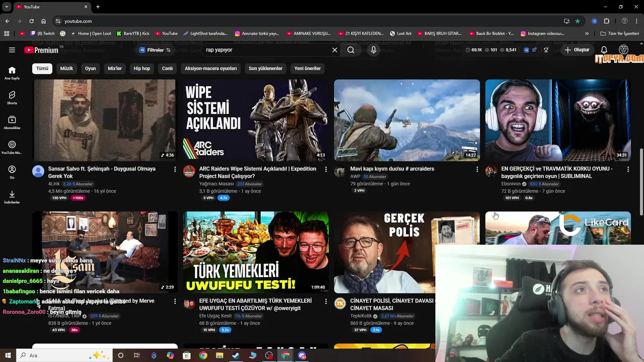Viewport: 644px width, 362px height.
Task: Select the Son yüklenenler chip
Action: [x=266, y=68]
